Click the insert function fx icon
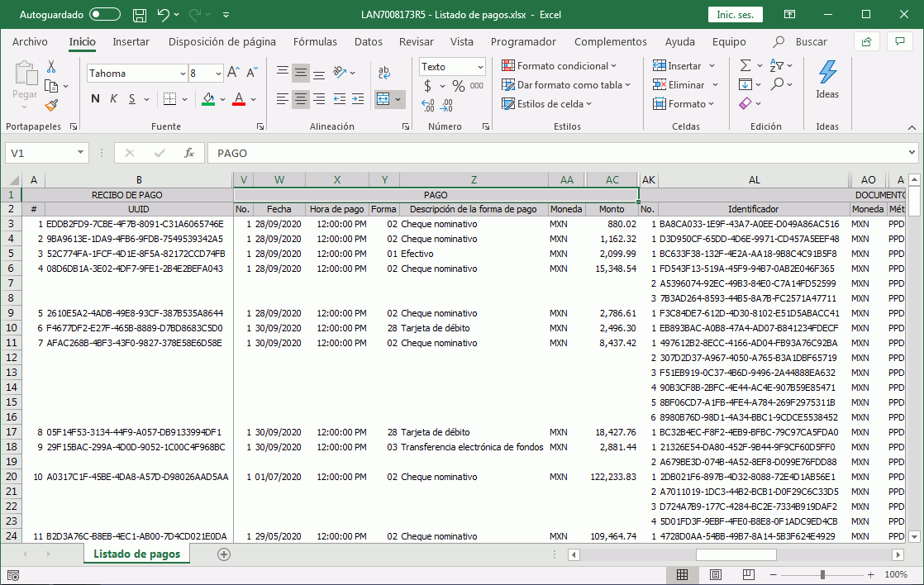The height and width of the screenshot is (585, 924). pos(189,153)
